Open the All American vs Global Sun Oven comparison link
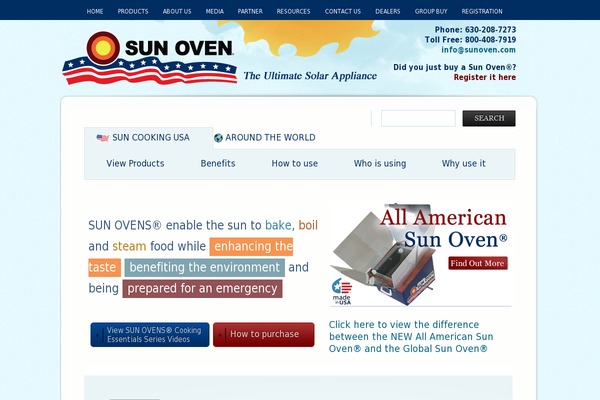This screenshot has width=600, height=400. (x=411, y=336)
